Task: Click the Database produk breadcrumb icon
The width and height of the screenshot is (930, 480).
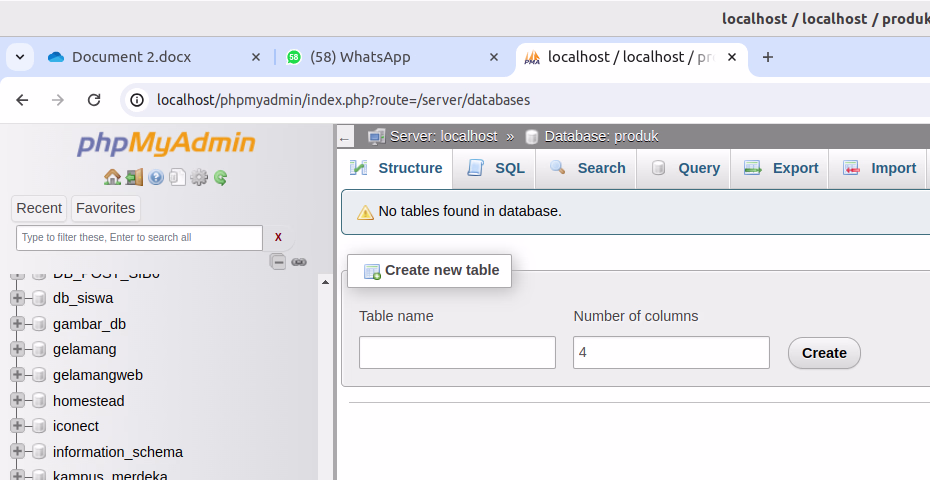Action: coord(532,136)
